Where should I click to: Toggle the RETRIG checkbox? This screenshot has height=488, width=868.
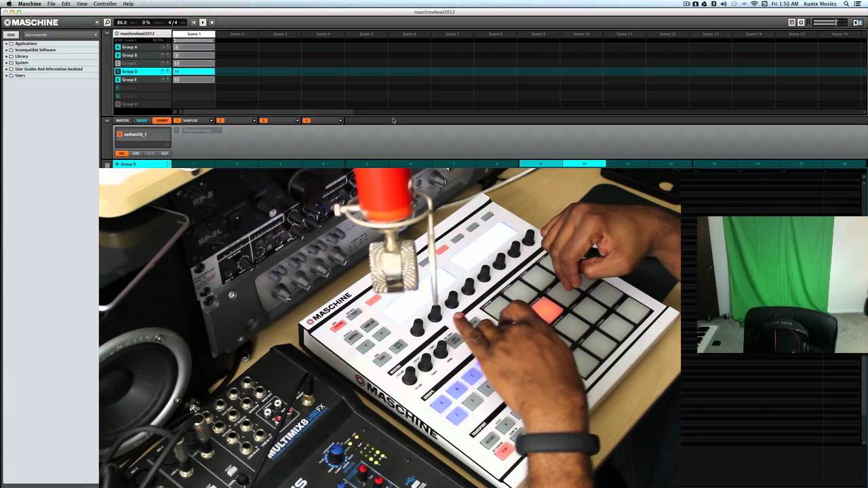(168, 40)
